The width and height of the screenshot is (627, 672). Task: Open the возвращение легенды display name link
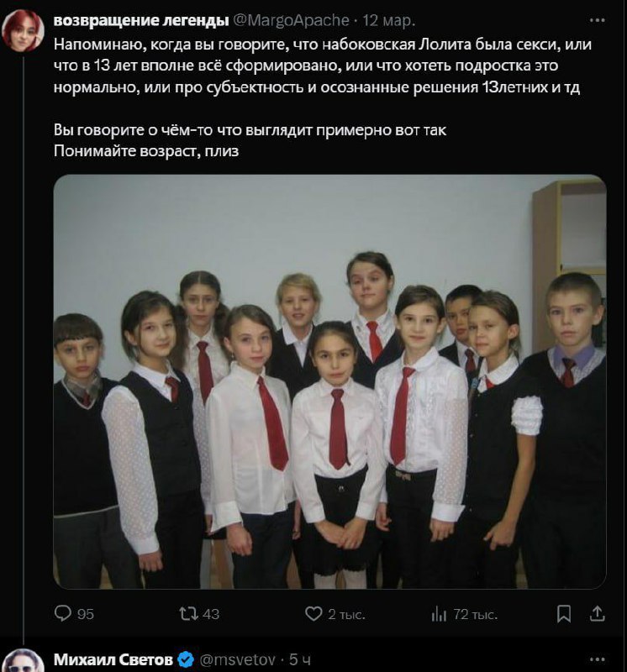141,20
